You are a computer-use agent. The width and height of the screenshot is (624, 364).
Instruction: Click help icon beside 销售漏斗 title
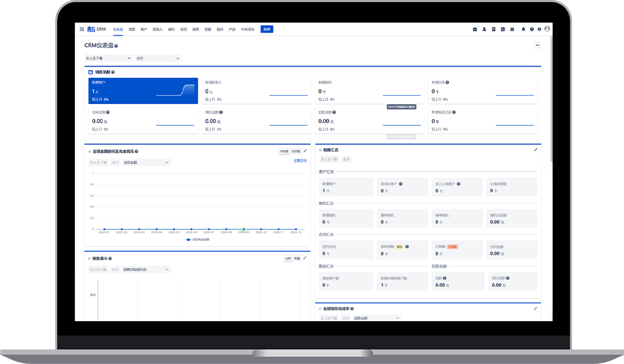point(110,259)
